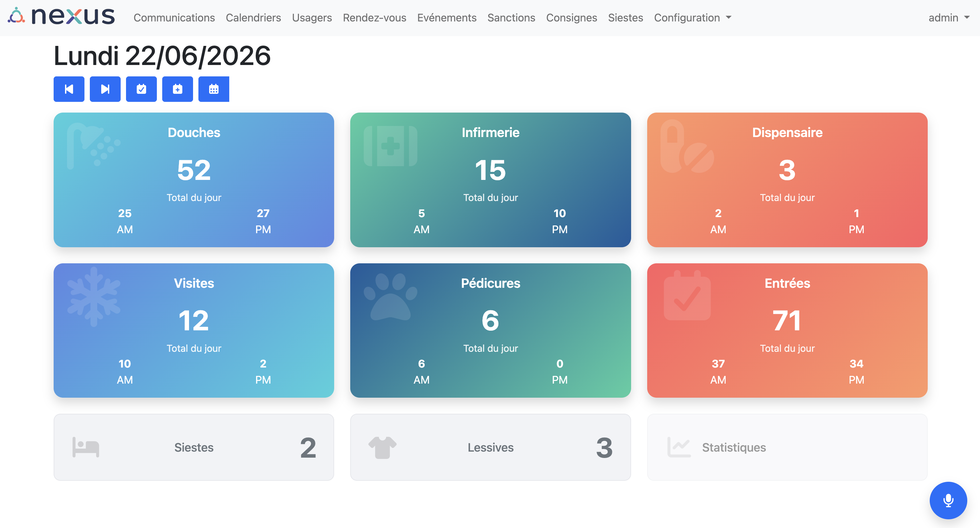Click Entrées PM count 34
Screen dimensions: 980x528
click(x=856, y=364)
